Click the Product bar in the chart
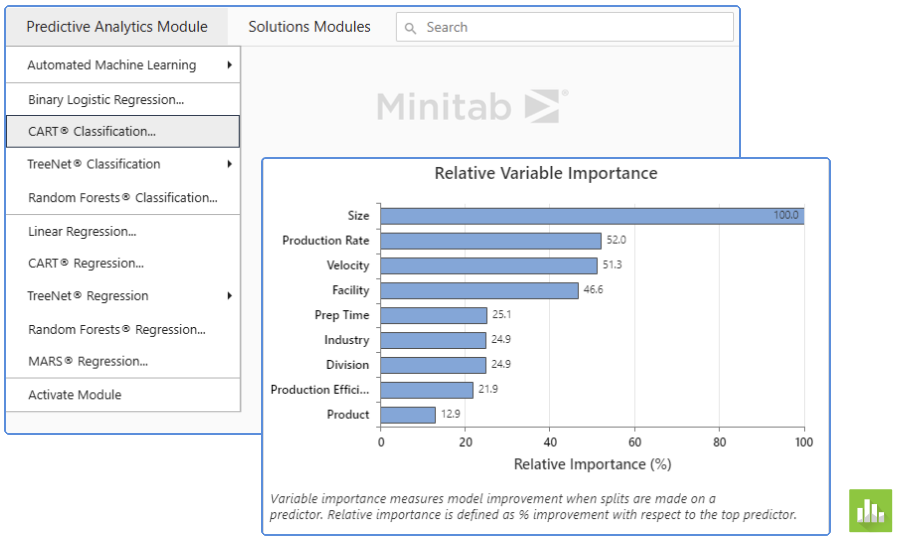903x542 pixels. coord(408,415)
